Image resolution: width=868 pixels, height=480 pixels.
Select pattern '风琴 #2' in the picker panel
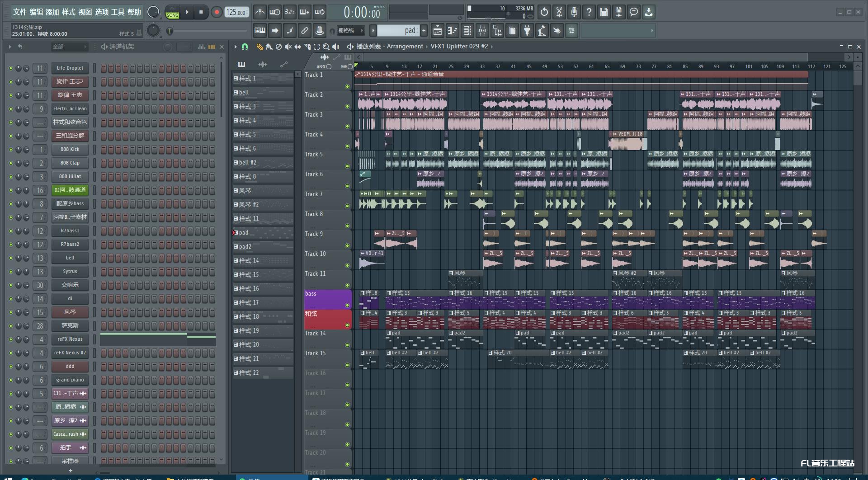coord(263,205)
